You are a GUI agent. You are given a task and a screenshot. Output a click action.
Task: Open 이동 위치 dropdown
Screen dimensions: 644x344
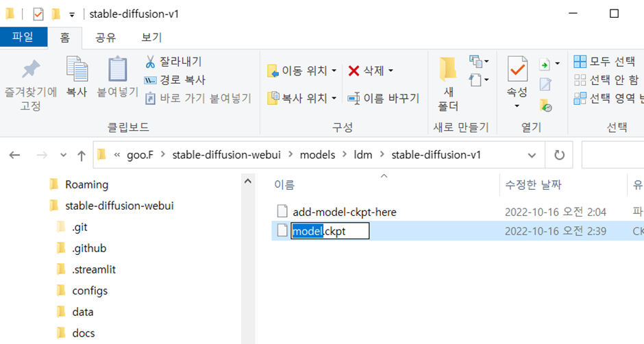click(x=301, y=71)
